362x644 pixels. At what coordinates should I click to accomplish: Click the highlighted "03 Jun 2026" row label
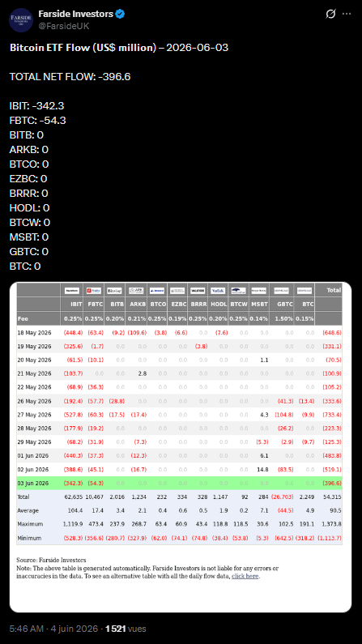[34, 484]
